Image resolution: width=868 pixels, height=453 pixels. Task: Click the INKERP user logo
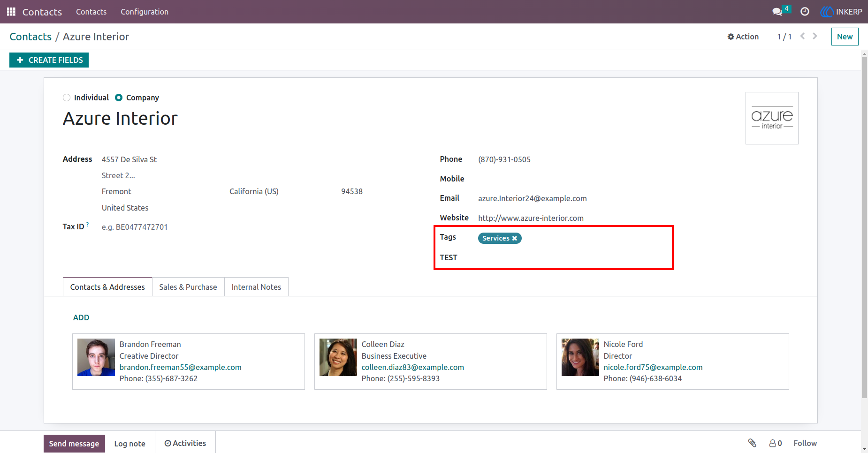[x=841, y=12]
